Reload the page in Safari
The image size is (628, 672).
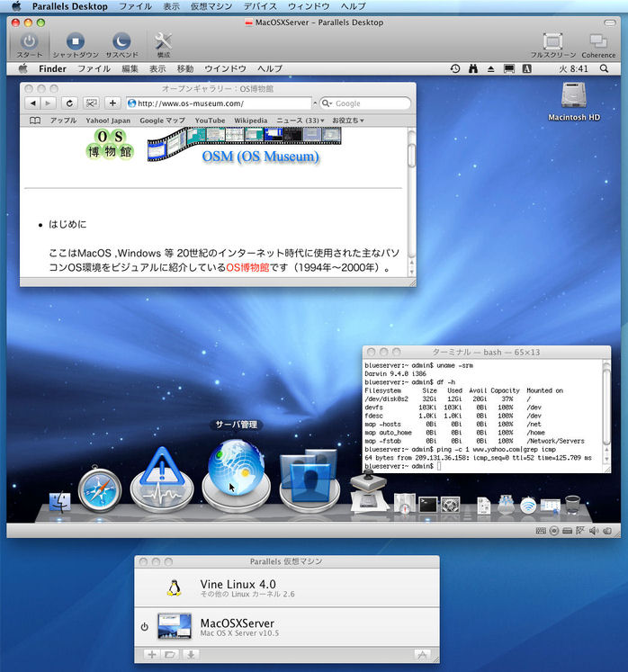[69, 103]
